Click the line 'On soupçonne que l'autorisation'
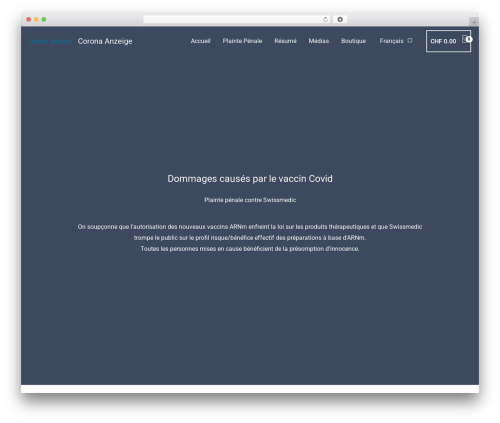The image size is (500, 423). (250, 227)
